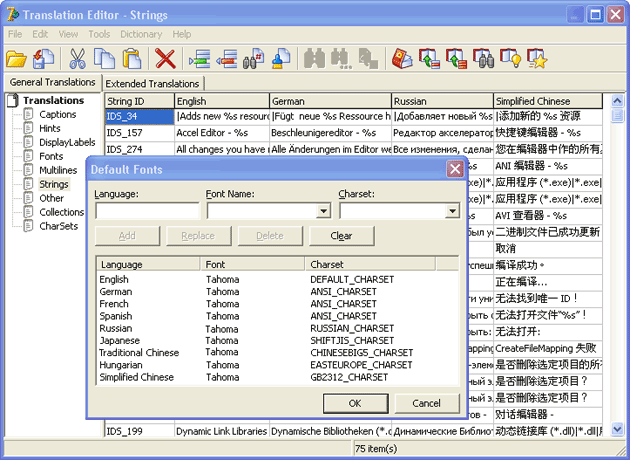The width and height of the screenshot is (630, 460).
Task: Click the copy documents toolbar icon
Action: (104, 59)
